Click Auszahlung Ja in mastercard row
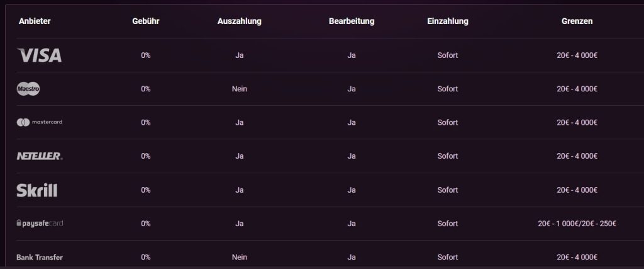Screen dimensions: 644x269 pos(239,122)
